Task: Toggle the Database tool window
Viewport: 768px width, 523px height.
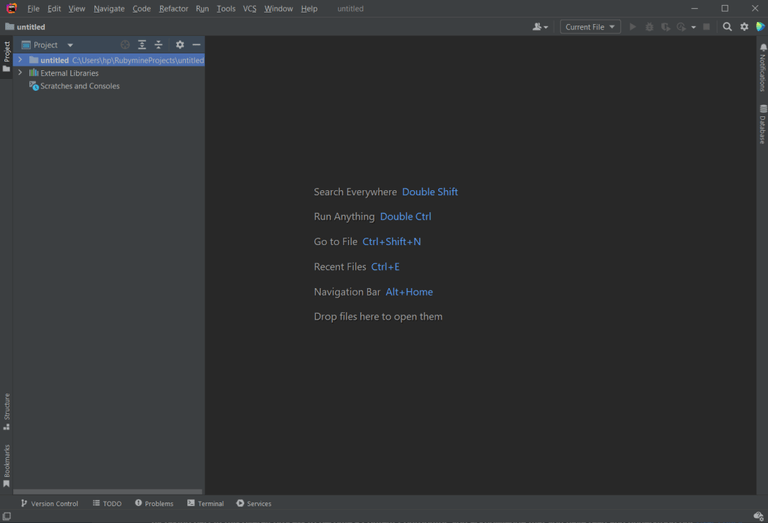Action: pyautogui.click(x=763, y=124)
